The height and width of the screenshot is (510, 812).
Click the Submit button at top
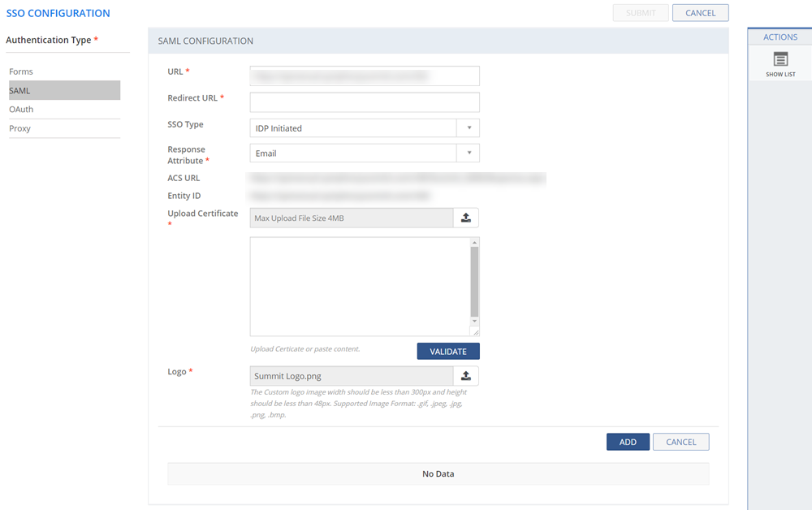click(x=641, y=13)
